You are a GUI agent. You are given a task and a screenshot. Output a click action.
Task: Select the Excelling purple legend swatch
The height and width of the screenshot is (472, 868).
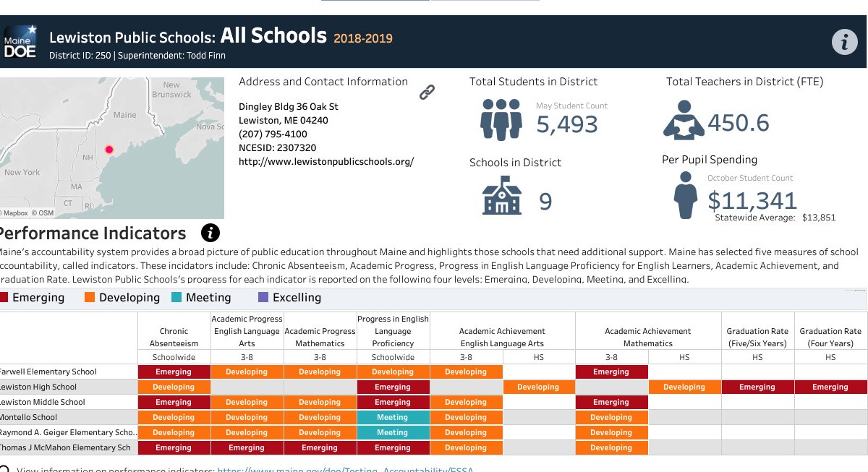[x=263, y=297]
